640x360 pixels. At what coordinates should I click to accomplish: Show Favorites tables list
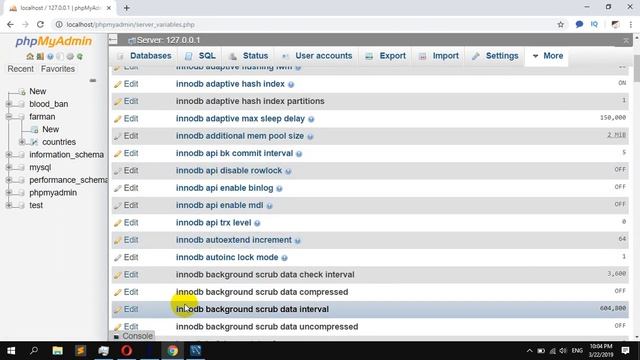pyautogui.click(x=58, y=69)
